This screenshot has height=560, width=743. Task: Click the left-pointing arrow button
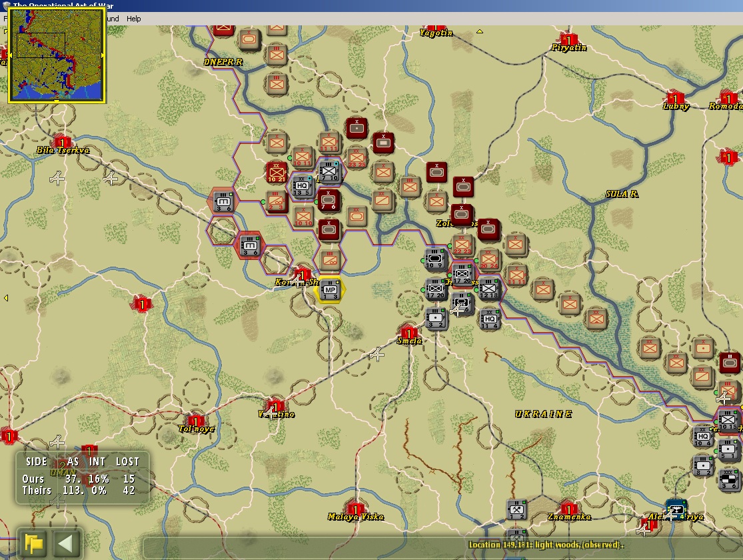point(66,543)
